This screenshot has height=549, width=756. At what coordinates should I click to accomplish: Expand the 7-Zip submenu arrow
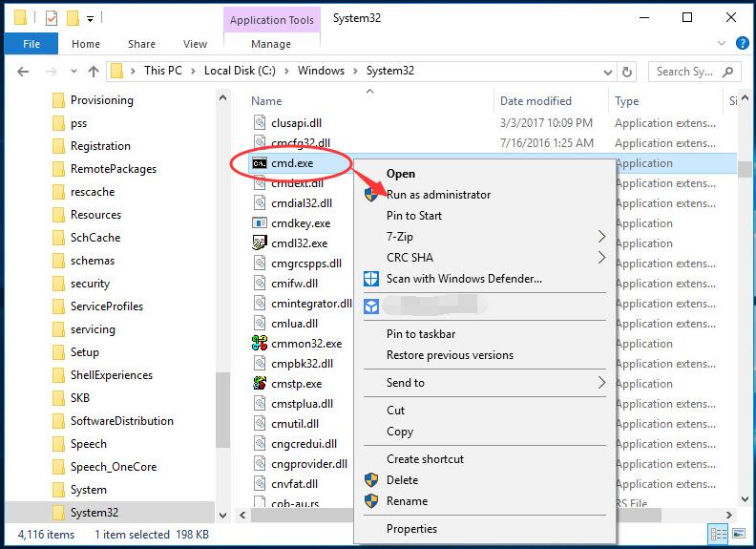pos(601,237)
